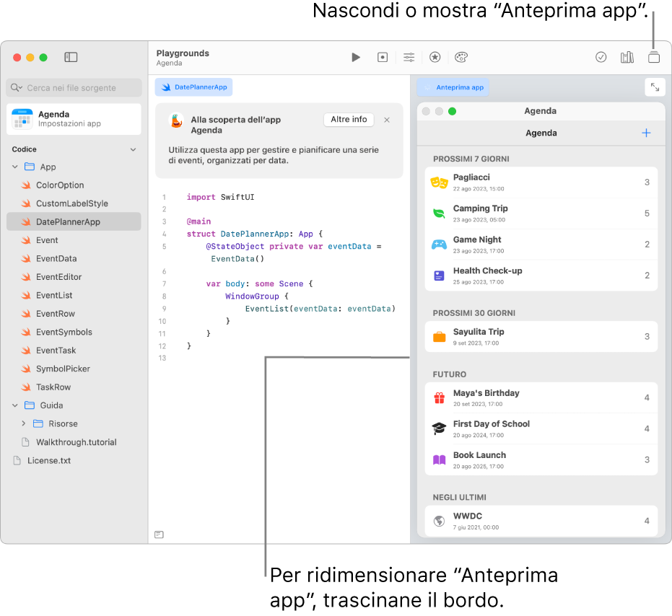
Task: Select the DatePlannerApp editor tab
Action: (193, 87)
